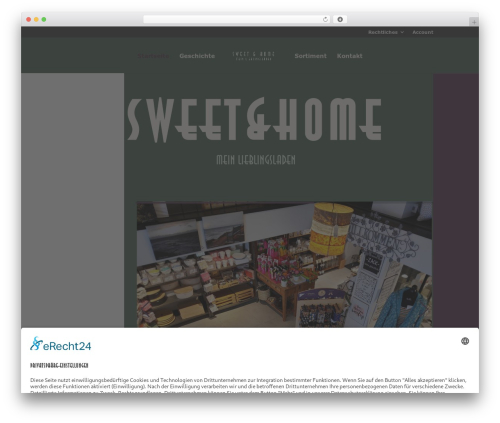Expand the Rechtliches dropdown menu
Screen dimensions: 500x423
pyautogui.click(x=386, y=32)
